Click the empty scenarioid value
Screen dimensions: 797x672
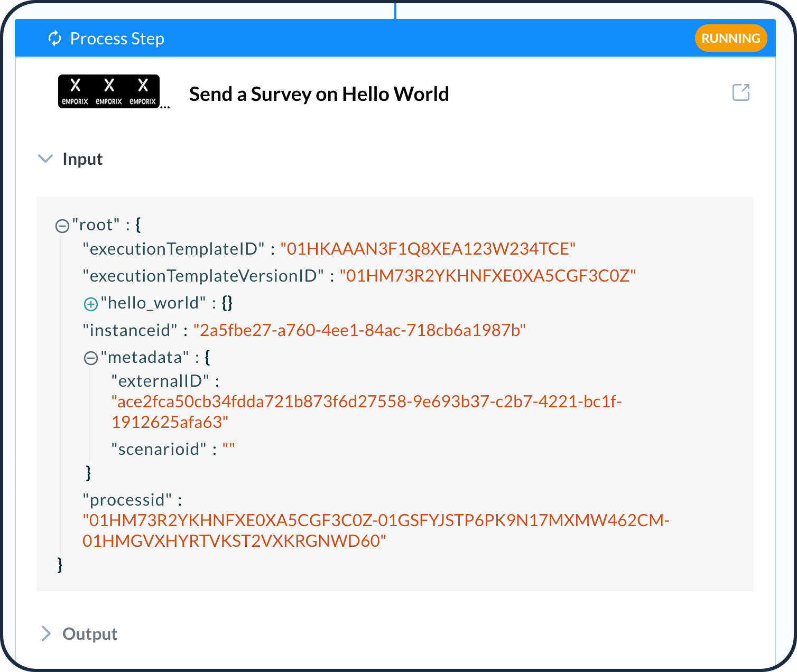tap(228, 449)
